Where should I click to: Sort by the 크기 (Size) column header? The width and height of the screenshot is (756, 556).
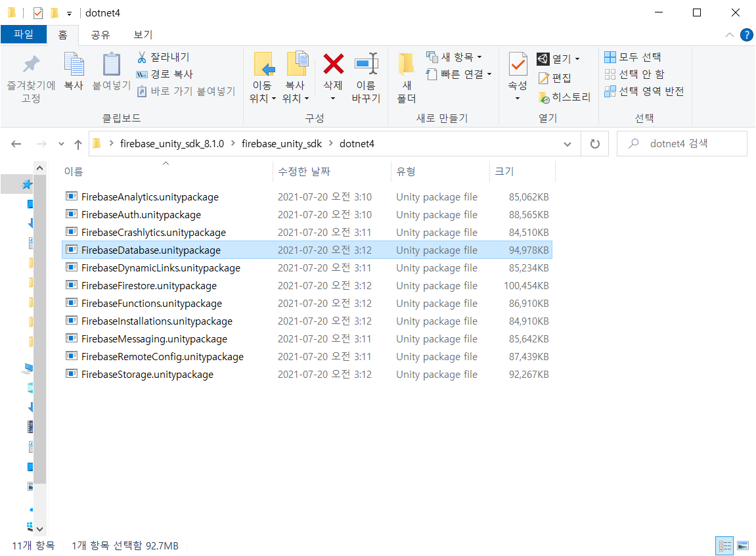pyautogui.click(x=523, y=171)
